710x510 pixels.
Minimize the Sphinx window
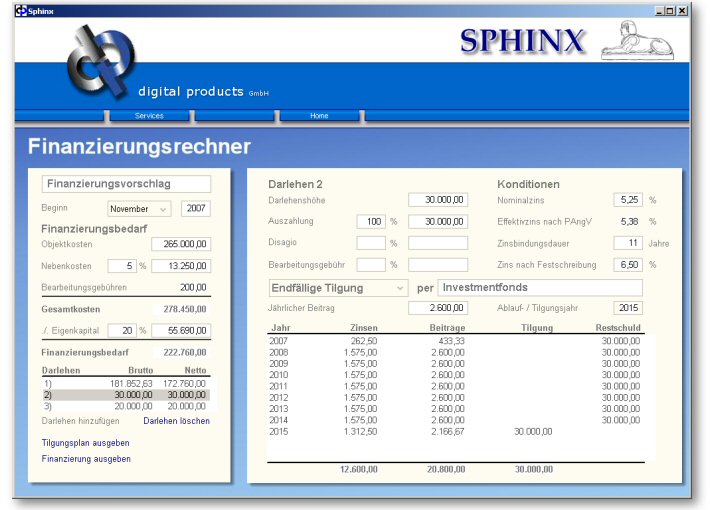(x=660, y=10)
